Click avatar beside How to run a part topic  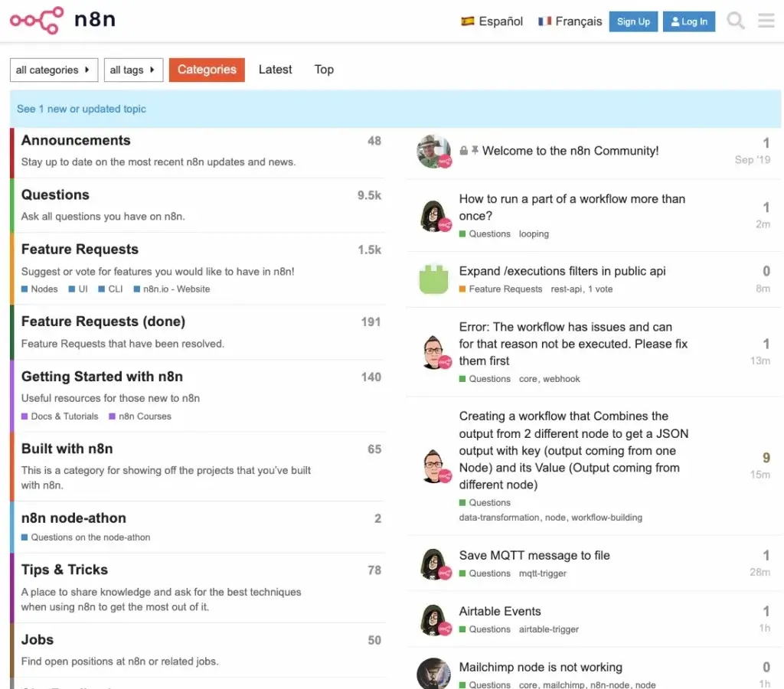433,215
